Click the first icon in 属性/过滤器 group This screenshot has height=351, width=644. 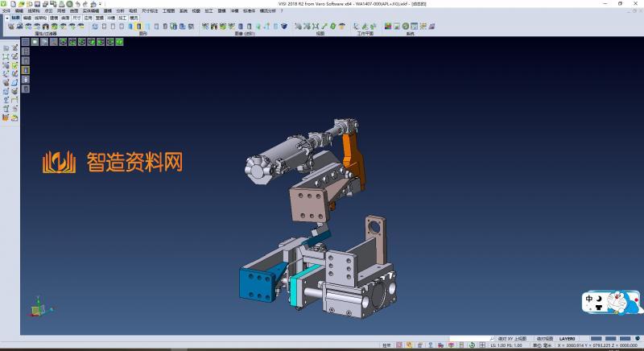point(10,27)
